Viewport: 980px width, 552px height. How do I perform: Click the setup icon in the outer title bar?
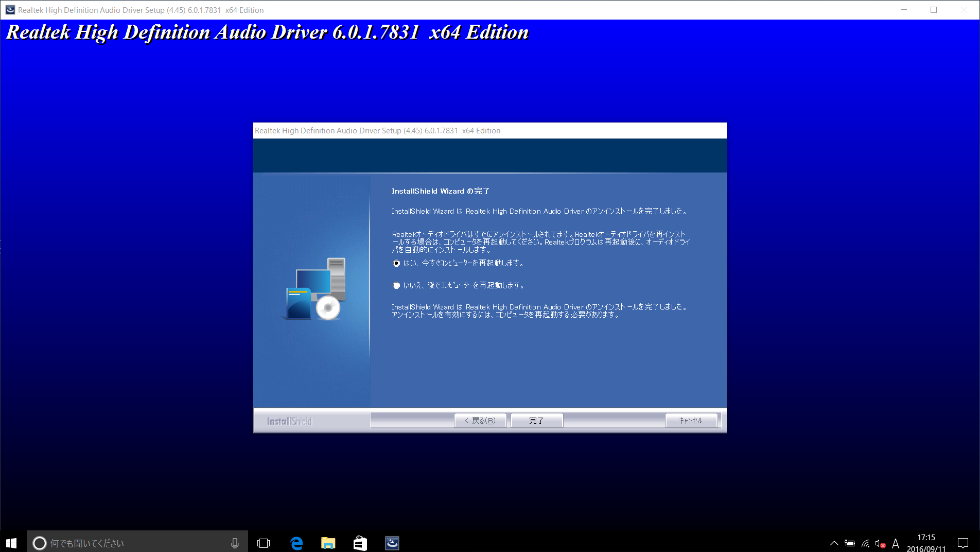tap(10, 10)
